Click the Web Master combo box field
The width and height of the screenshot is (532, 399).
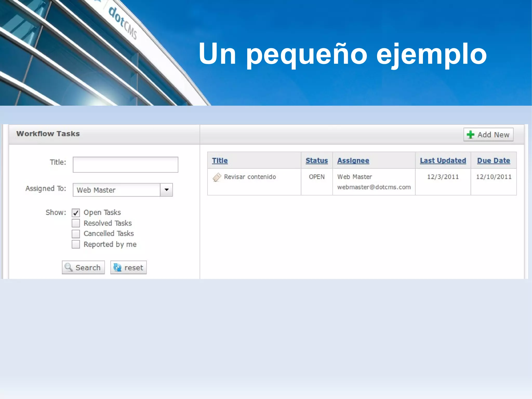[116, 190]
